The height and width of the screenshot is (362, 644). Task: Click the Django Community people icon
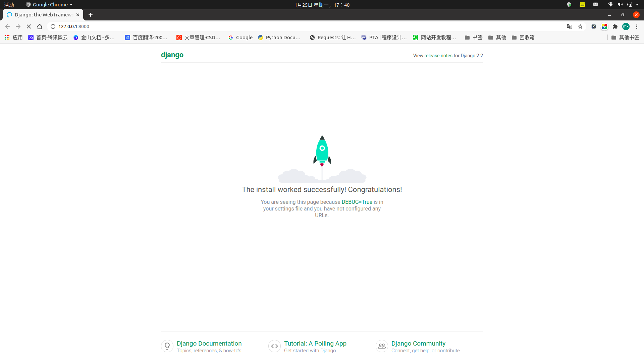tap(382, 346)
